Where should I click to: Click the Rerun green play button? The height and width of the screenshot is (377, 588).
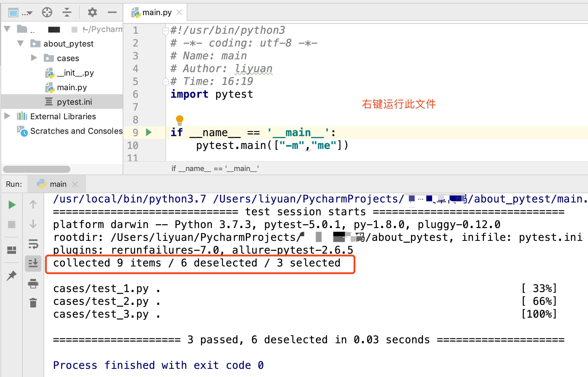[12, 205]
